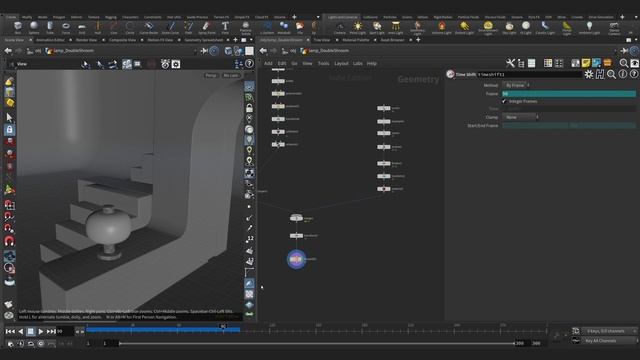Add a Caustic Light from the shelf
This screenshot has height=360, width=640.
(x=544, y=27)
